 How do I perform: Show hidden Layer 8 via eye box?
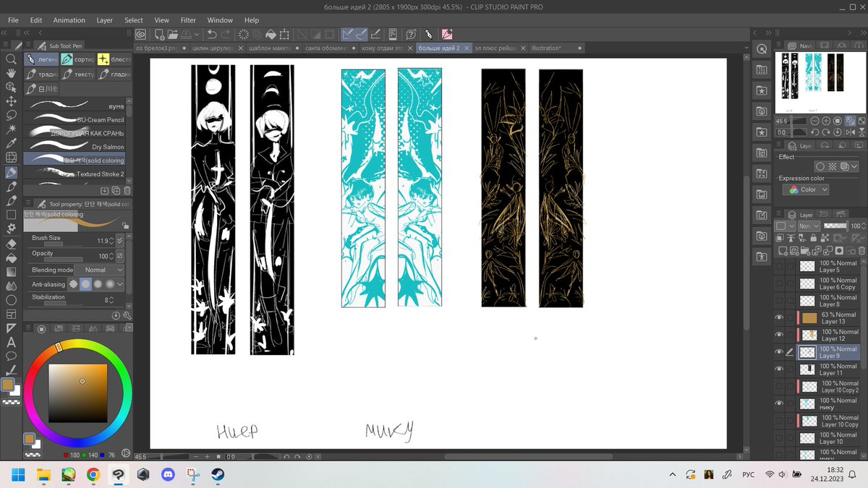pyautogui.click(x=779, y=301)
